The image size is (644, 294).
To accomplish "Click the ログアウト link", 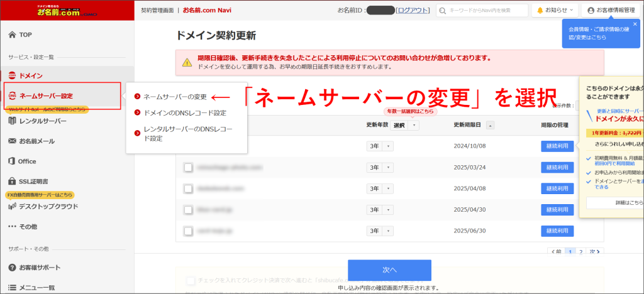I will click(413, 11).
